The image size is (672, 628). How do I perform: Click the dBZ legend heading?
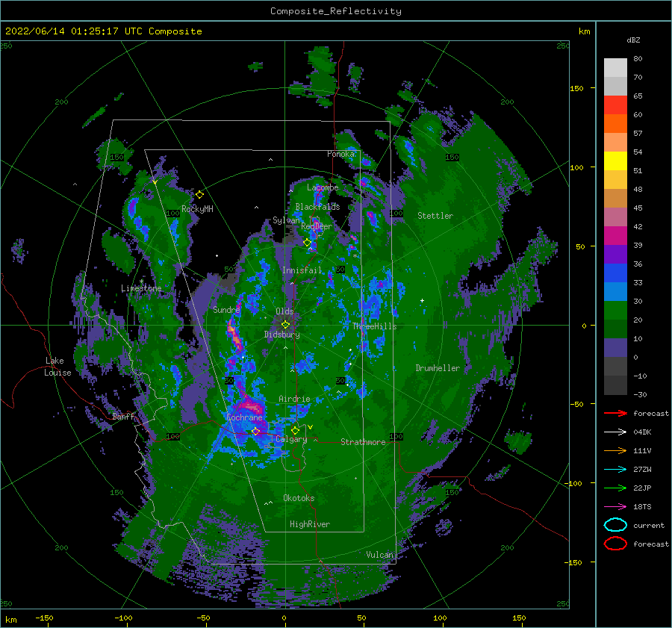[633, 40]
